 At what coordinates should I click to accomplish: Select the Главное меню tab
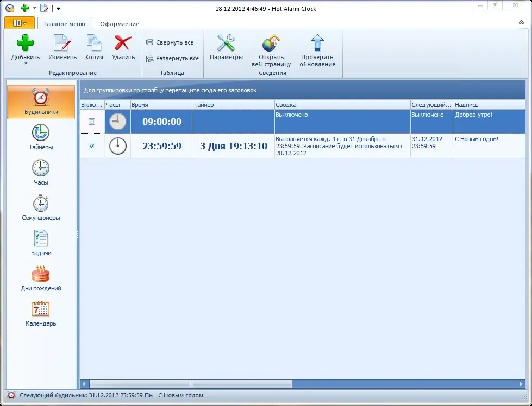coord(65,24)
